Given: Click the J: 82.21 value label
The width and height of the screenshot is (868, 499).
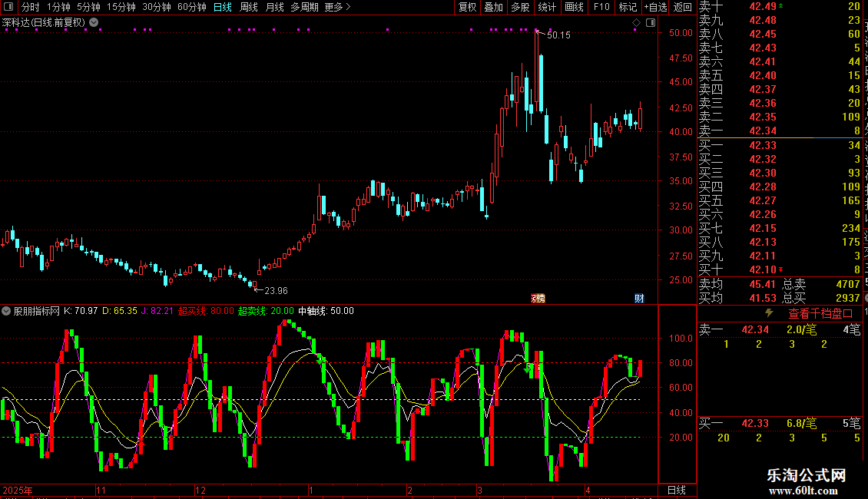Looking at the screenshot, I should pyautogui.click(x=157, y=311).
